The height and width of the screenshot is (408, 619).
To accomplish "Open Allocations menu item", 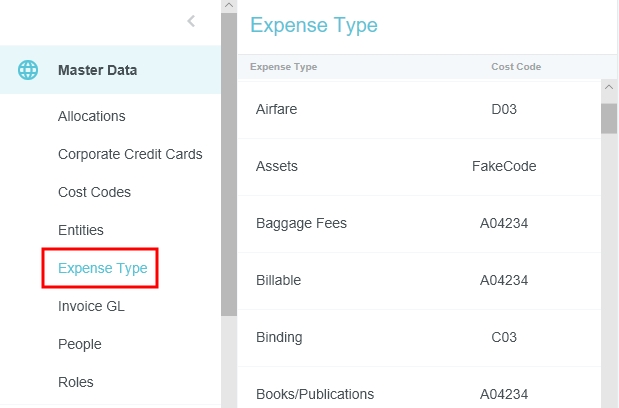I will coord(92,116).
